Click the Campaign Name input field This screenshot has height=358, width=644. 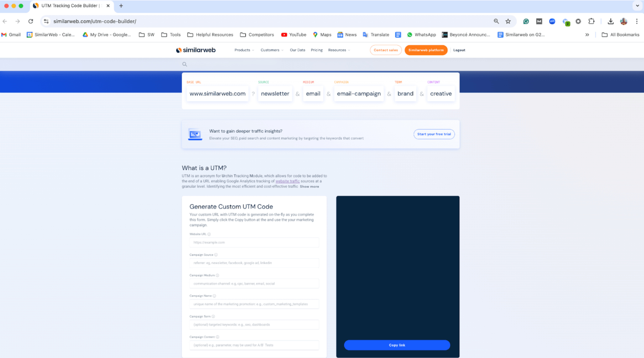pyautogui.click(x=254, y=304)
